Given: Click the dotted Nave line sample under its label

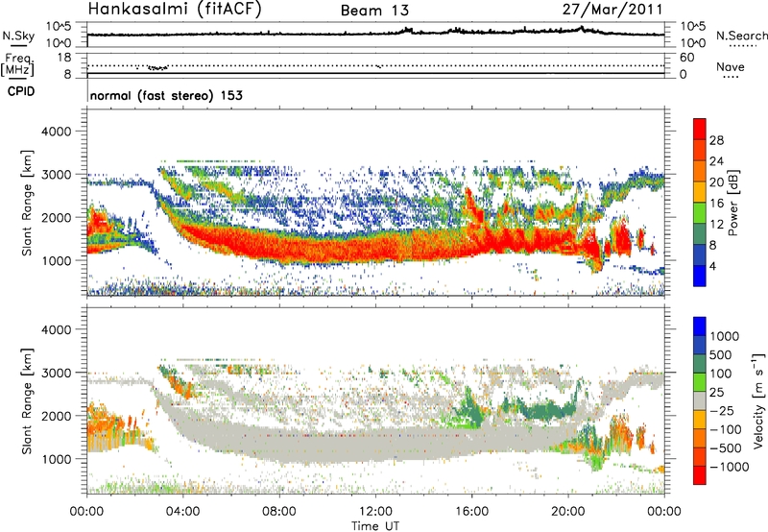Looking at the screenshot, I should coord(732,78).
